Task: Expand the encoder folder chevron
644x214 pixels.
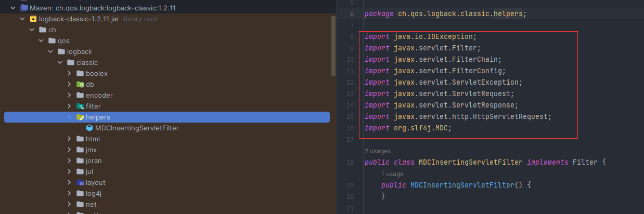Action: click(69, 95)
